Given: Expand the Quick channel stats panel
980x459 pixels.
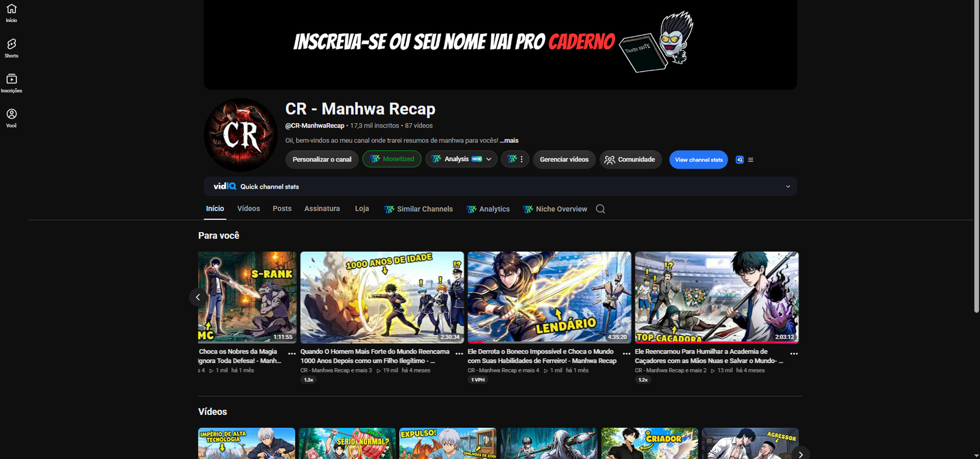Looking at the screenshot, I should click(788, 186).
